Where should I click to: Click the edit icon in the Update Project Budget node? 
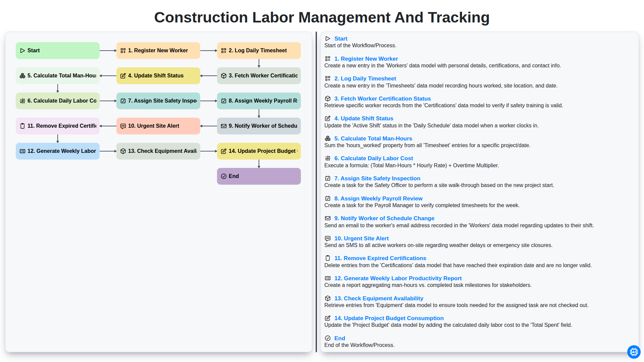click(x=224, y=151)
